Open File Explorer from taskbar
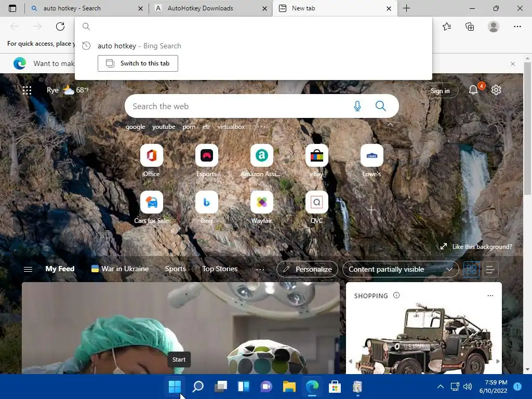The height and width of the screenshot is (399, 532). tap(289, 387)
